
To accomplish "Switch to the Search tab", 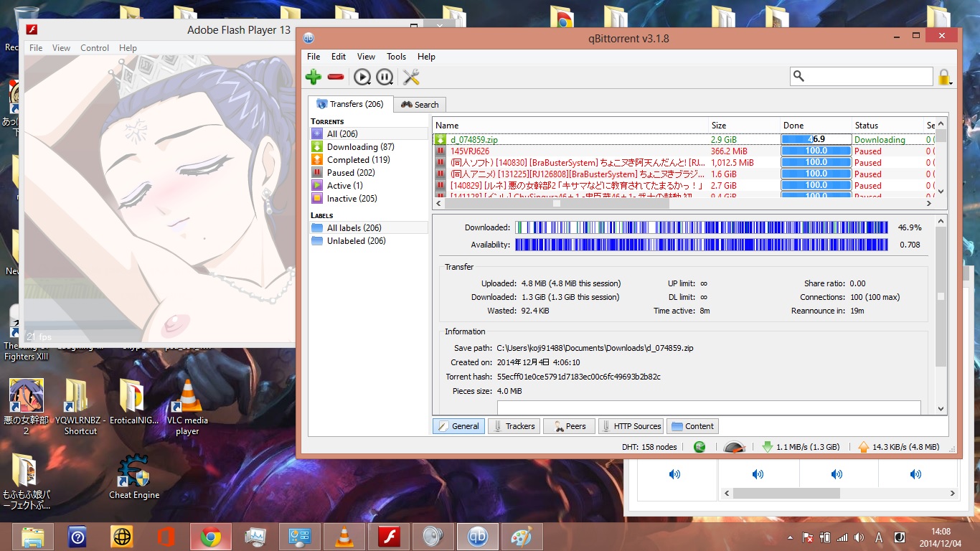I will click(420, 105).
